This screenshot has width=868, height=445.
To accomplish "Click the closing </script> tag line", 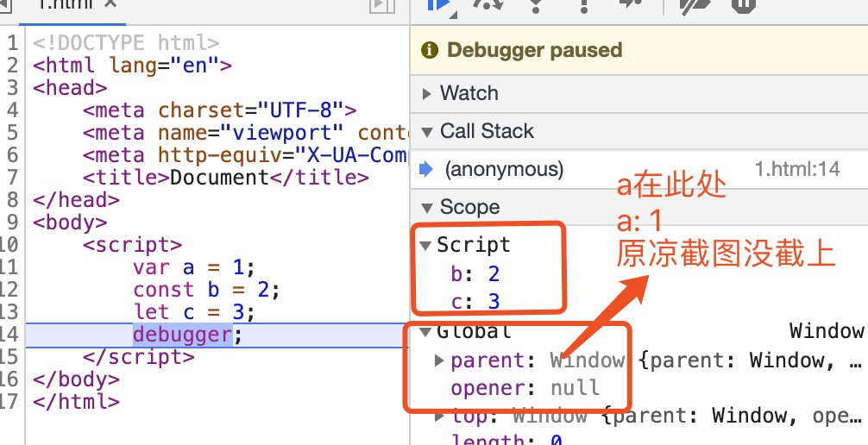I will 138,358.
